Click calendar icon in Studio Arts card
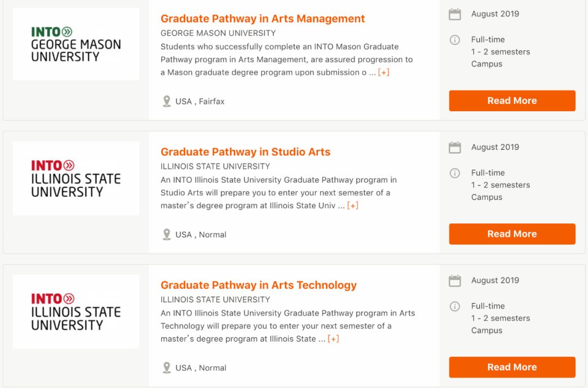Viewport: 588px width, 388px height. coord(455,148)
